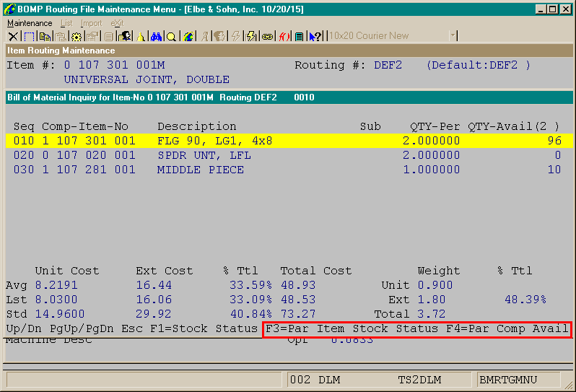
Task: Click the Avg total cost 48.93
Action: 298,285
